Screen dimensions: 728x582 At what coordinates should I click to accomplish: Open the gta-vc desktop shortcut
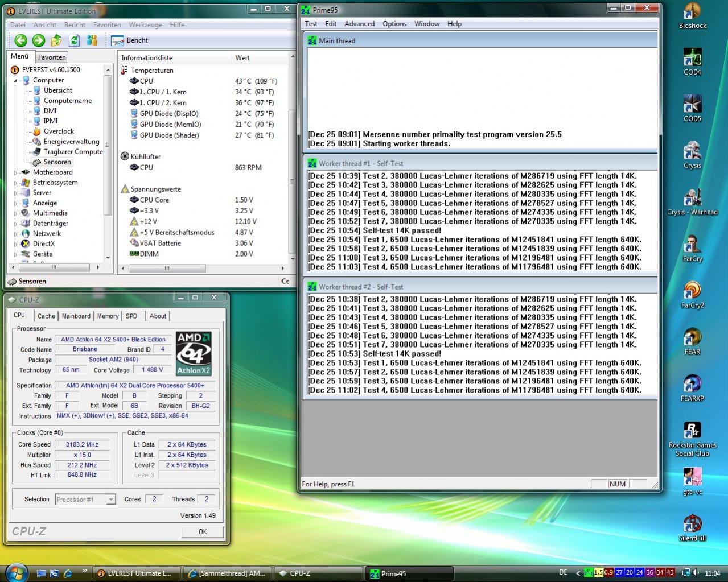coord(692,482)
